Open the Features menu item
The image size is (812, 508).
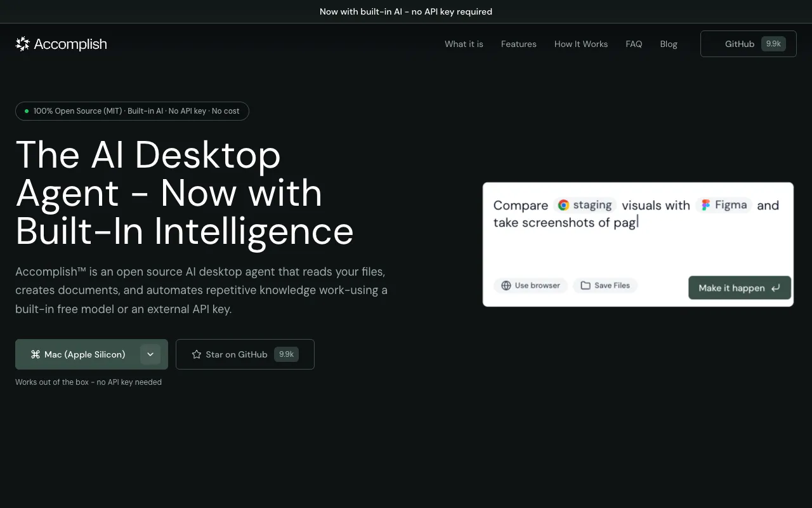pyautogui.click(x=518, y=44)
